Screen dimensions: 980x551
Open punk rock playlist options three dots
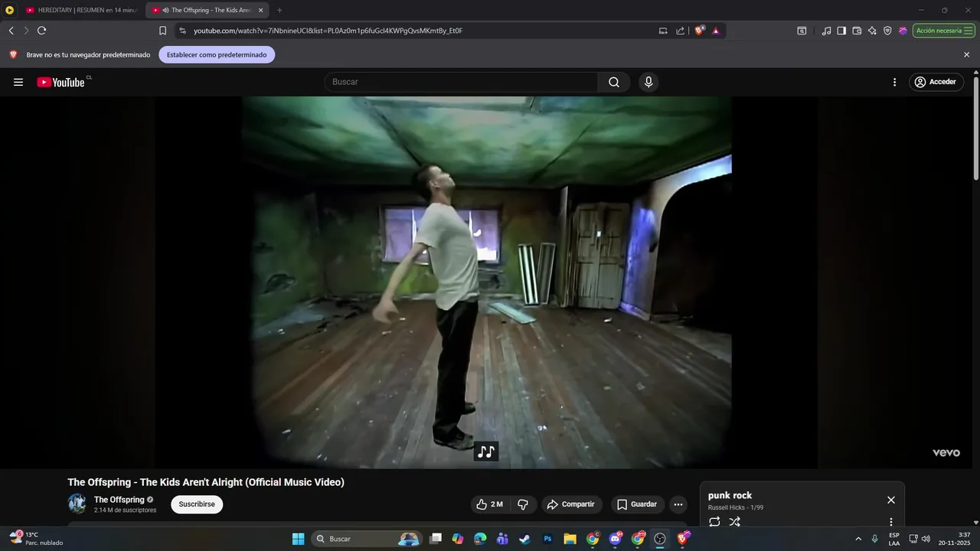(x=891, y=522)
